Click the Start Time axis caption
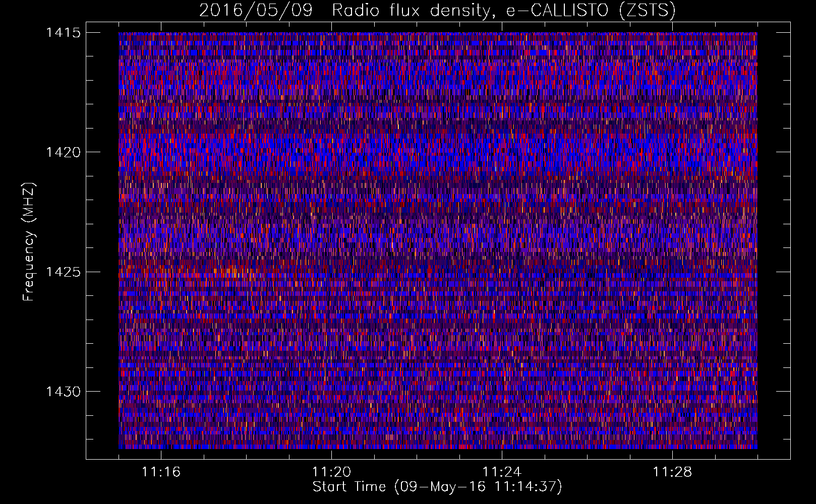 pyautogui.click(x=437, y=487)
